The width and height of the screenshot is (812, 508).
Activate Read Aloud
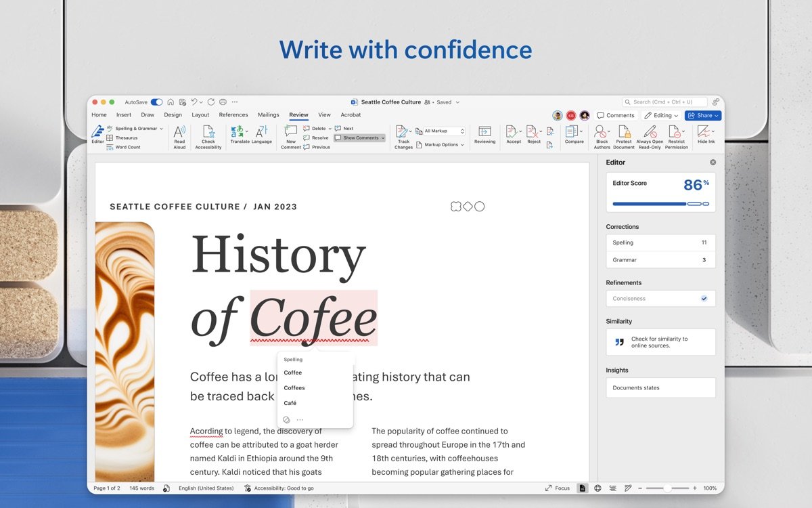point(179,136)
